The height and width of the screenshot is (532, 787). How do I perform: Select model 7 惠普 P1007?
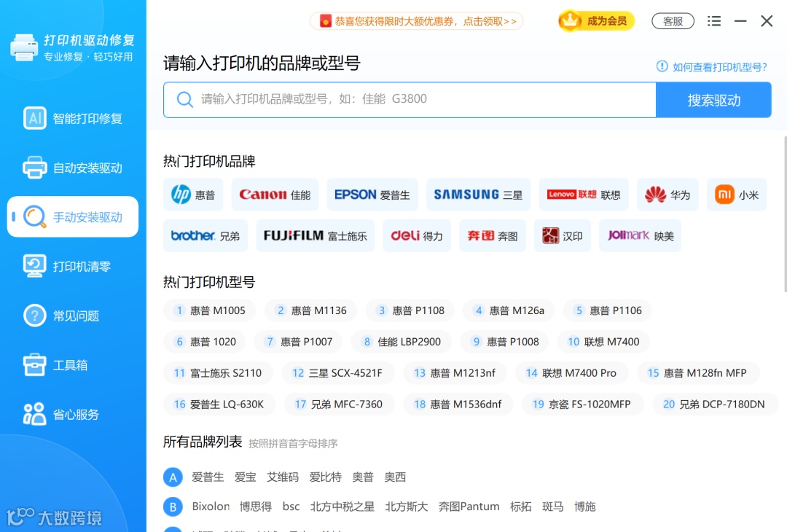coord(299,341)
